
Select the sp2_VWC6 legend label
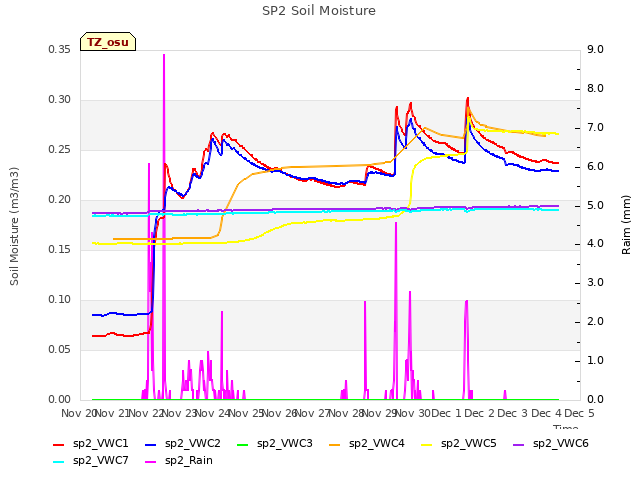coord(560,444)
